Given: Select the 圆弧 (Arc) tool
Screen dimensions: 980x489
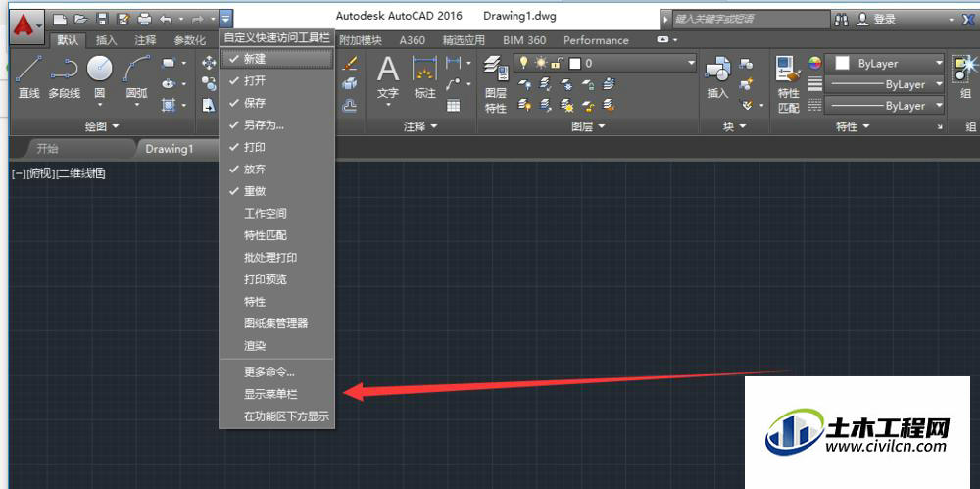Looking at the screenshot, I should point(136,76).
